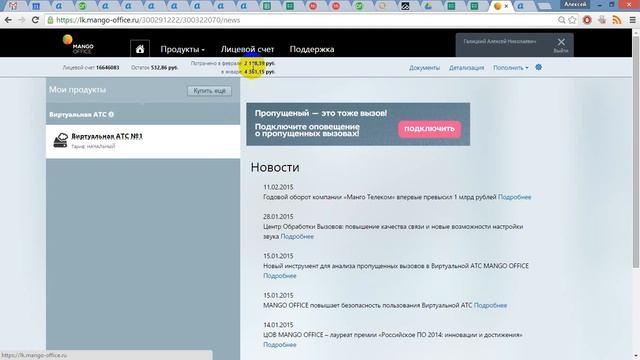Click the date 14.01.2015
The height and width of the screenshot is (360, 640).
(278, 325)
